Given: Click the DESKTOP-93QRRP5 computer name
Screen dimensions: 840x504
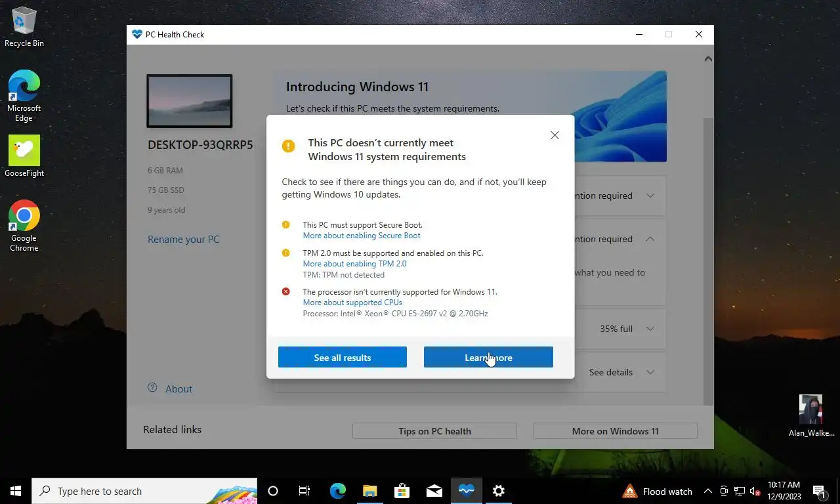Looking at the screenshot, I should coord(200,145).
